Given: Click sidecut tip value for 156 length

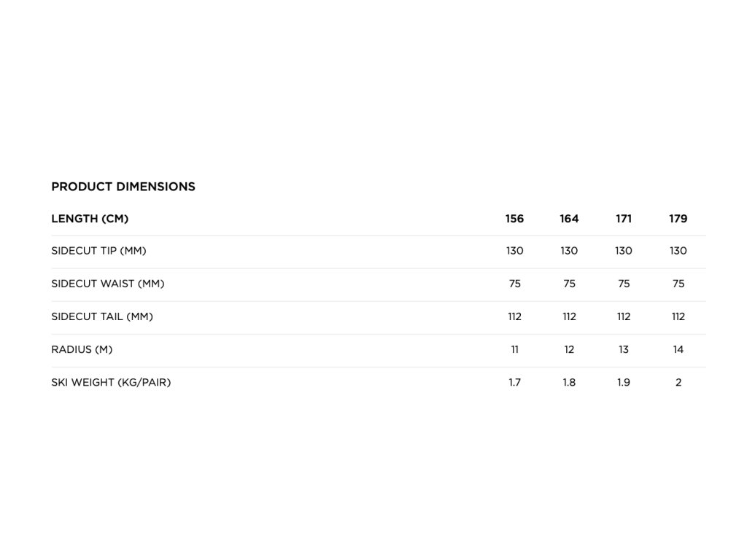Looking at the screenshot, I should 514,251.
